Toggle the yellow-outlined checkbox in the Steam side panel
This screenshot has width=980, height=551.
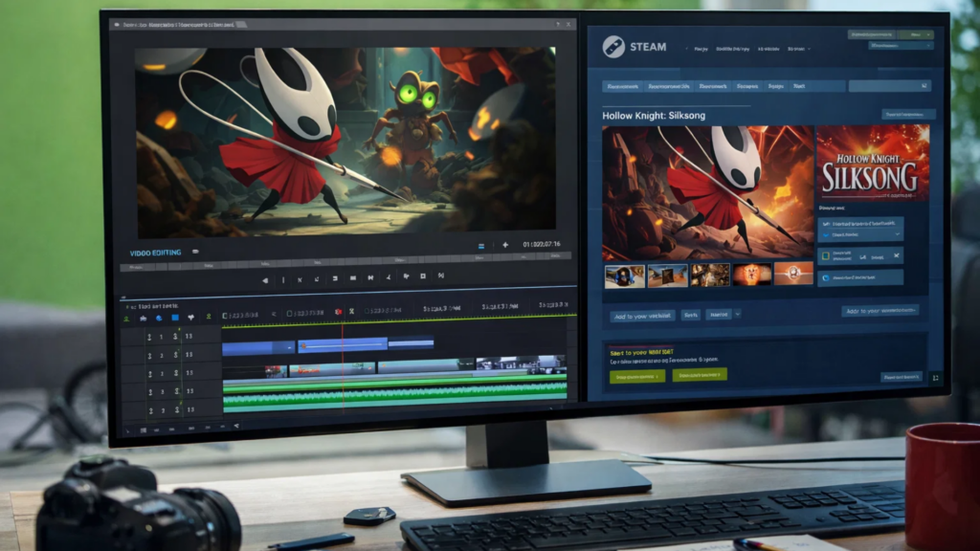[824, 255]
